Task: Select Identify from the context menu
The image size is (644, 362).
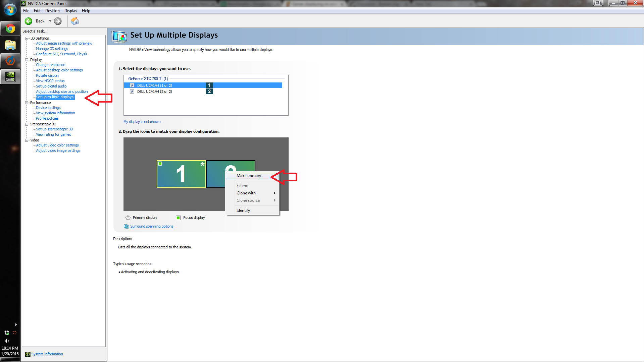Action: click(x=252, y=210)
